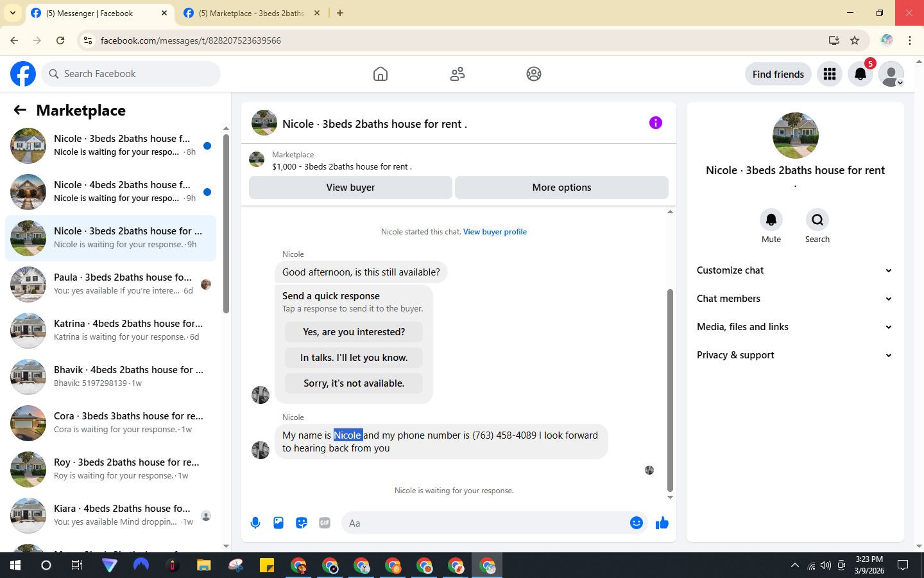
Task: Click the chat messages scrollbar
Action: (x=670, y=390)
